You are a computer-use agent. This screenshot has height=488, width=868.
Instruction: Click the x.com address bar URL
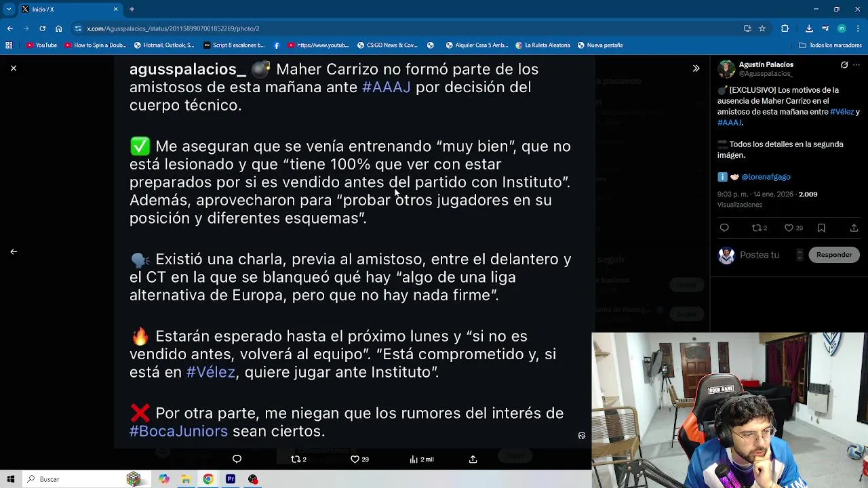click(x=173, y=28)
